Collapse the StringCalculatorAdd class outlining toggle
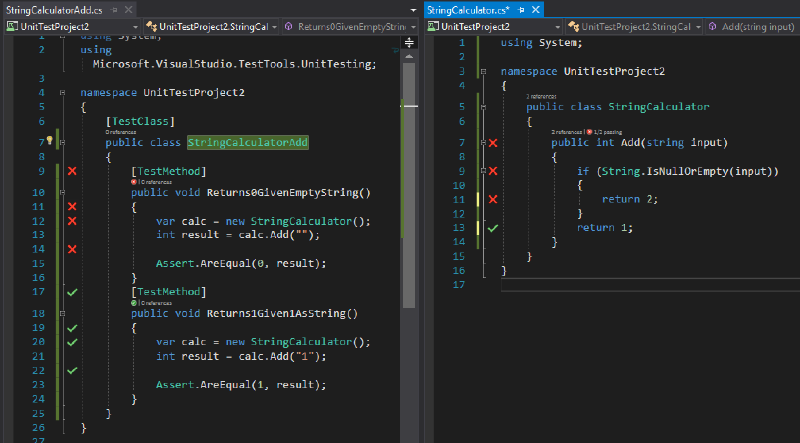 (x=62, y=142)
